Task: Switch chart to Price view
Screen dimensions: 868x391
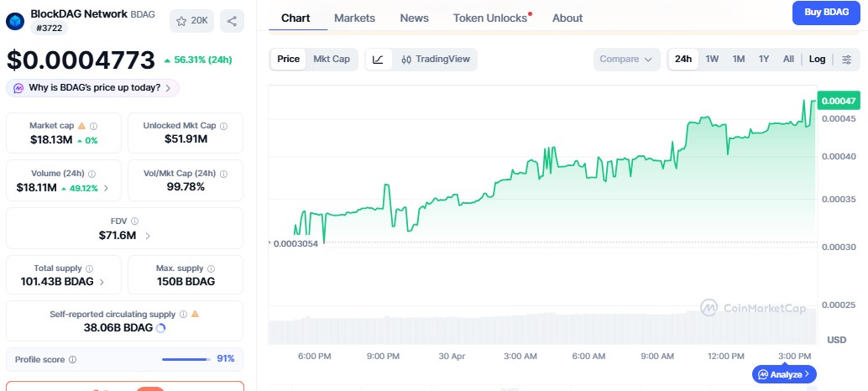Action: (289, 60)
